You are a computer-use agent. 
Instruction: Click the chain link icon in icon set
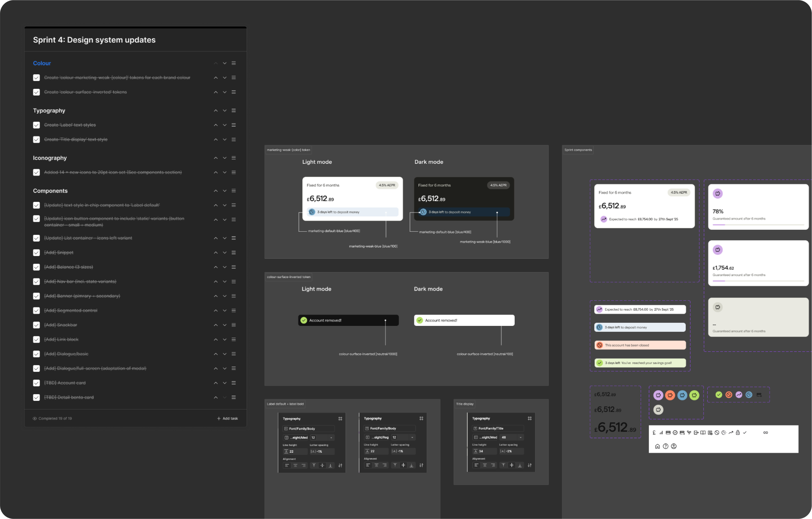point(765,433)
